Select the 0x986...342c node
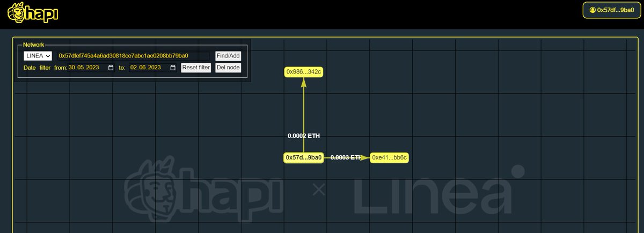 [x=304, y=72]
